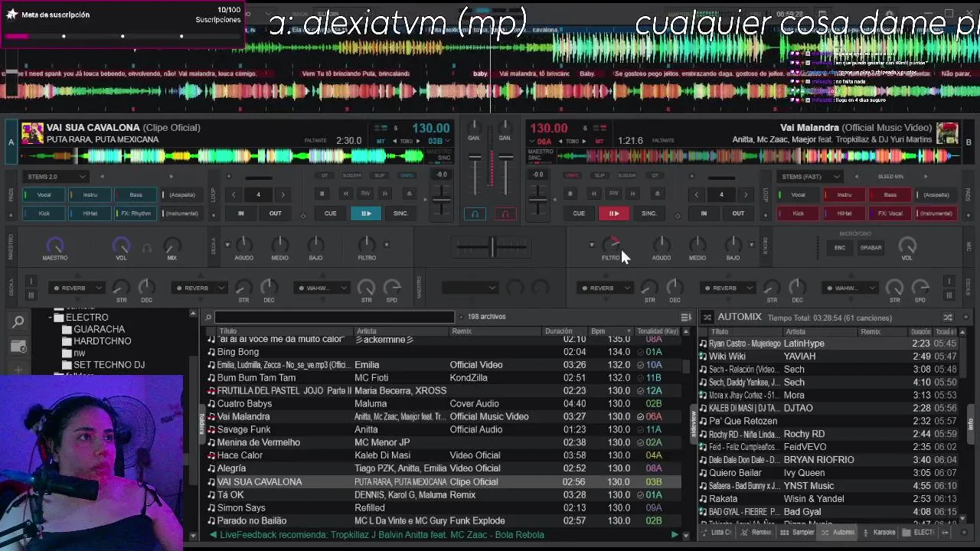Viewport: 980px width, 551px height.
Task: Switch to the Remixes tab in side panel
Action: [758, 533]
